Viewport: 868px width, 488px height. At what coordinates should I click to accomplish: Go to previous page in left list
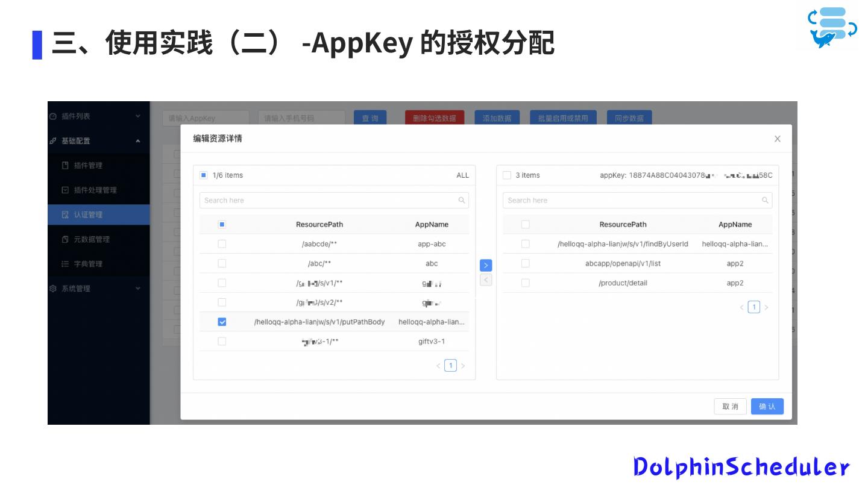[438, 366]
